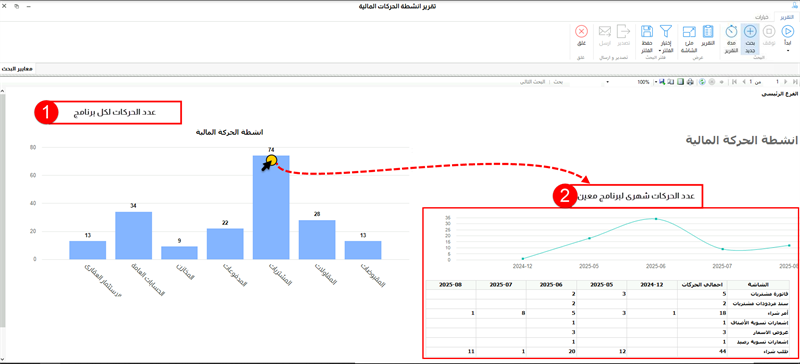Click the page number input field

(777, 82)
